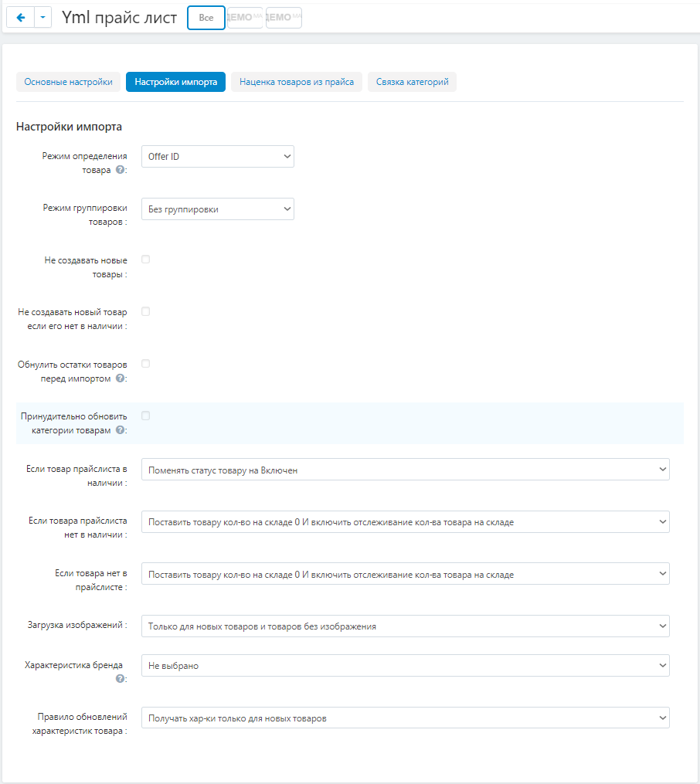The height and width of the screenshot is (784, 700).
Task: Click help icon under Характеристика бренда
Action: (x=120, y=679)
